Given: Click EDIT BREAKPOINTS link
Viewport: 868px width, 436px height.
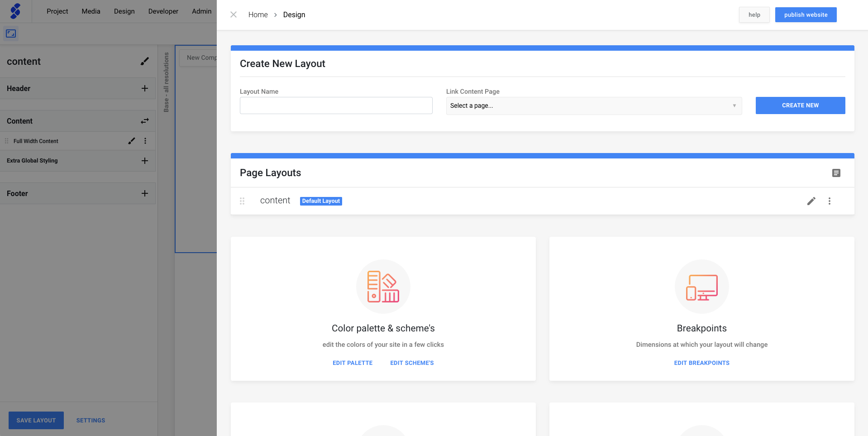Looking at the screenshot, I should tap(702, 363).
